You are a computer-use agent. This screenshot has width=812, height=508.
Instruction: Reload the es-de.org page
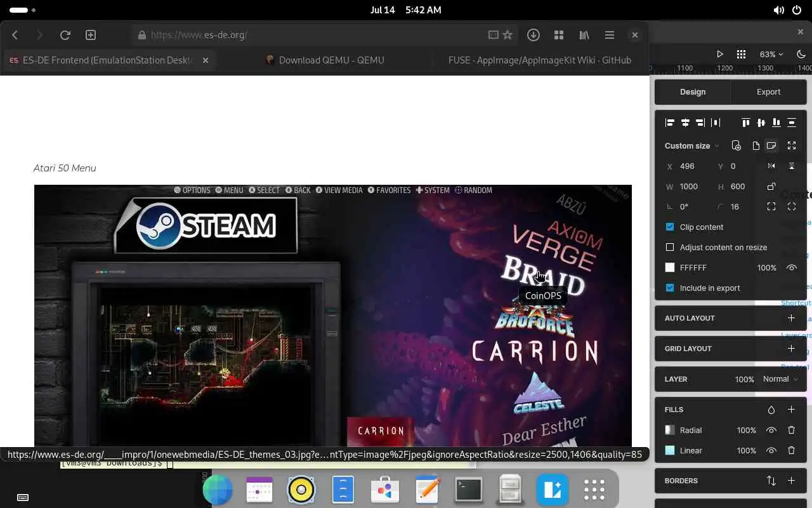[65, 35]
